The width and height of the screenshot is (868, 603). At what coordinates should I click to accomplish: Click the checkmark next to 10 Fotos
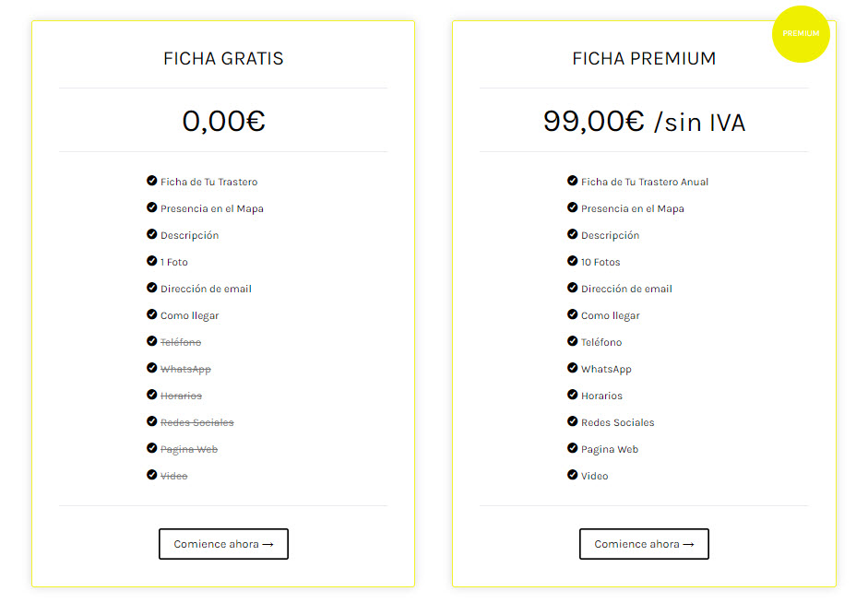tap(572, 261)
